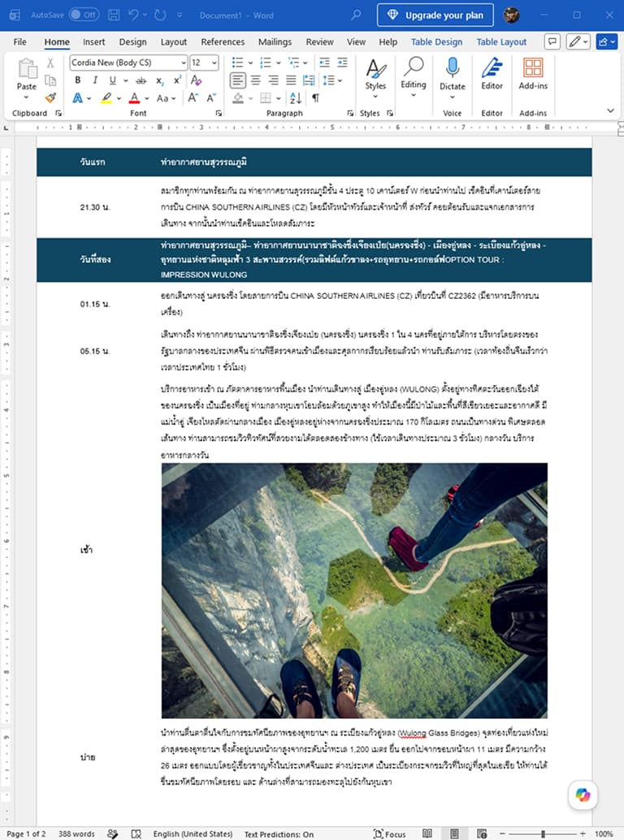Image resolution: width=624 pixels, height=840 pixels.
Task: Center the text
Action: [x=256, y=80]
